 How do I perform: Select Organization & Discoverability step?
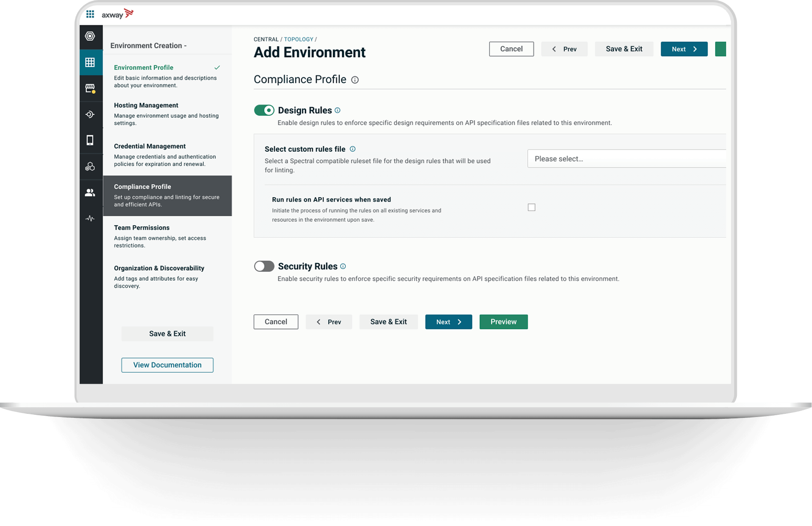[x=159, y=268]
